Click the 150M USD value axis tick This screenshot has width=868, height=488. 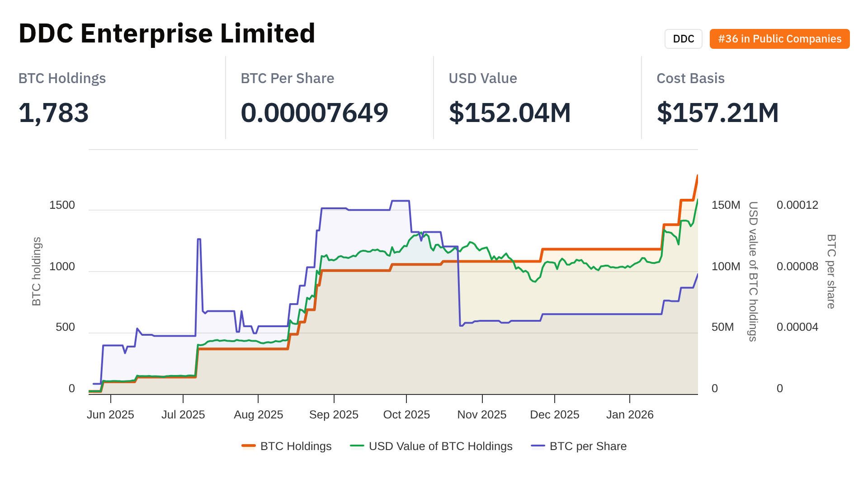[x=726, y=205]
